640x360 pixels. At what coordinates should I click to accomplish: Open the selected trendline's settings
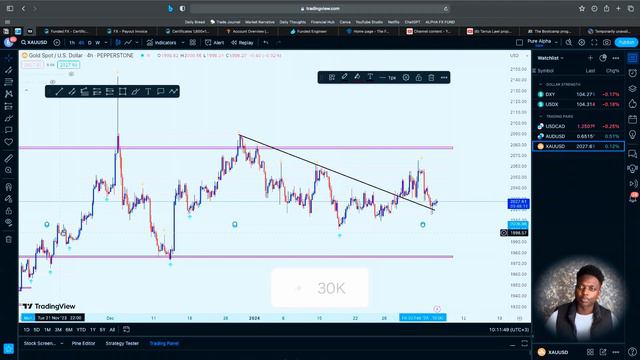tap(406, 77)
